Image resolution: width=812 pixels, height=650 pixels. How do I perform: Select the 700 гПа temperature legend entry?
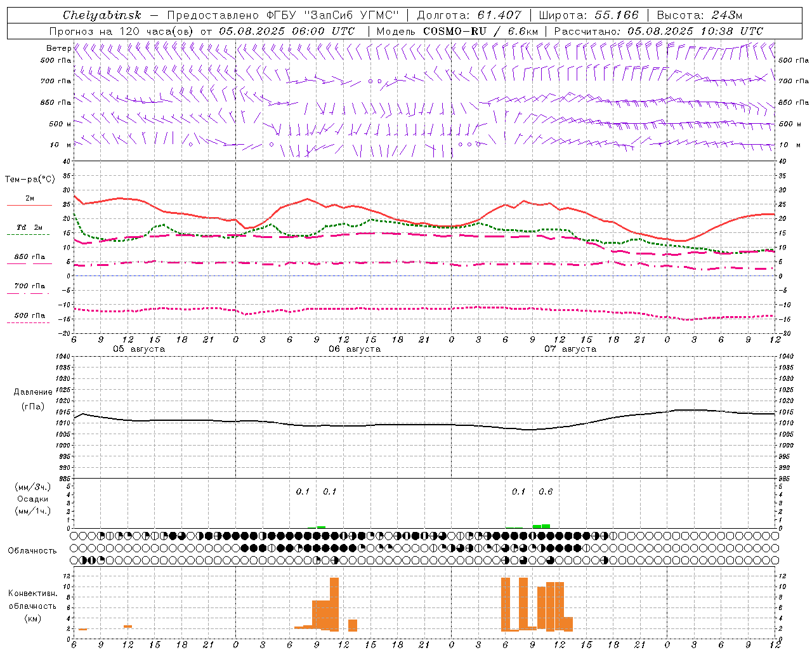point(30,288)
